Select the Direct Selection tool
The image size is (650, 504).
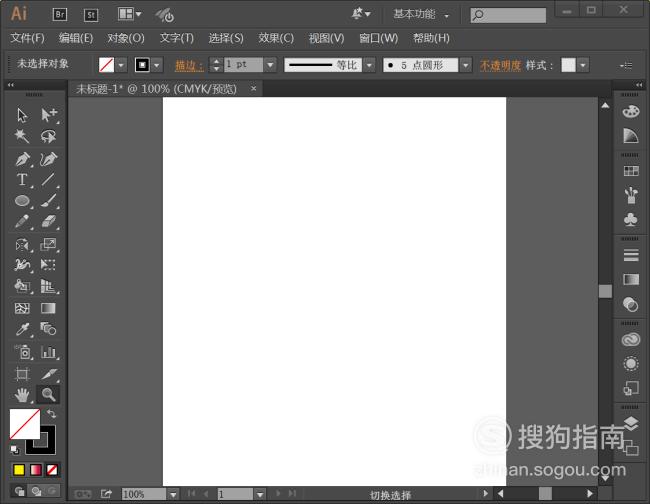(49, 115)
